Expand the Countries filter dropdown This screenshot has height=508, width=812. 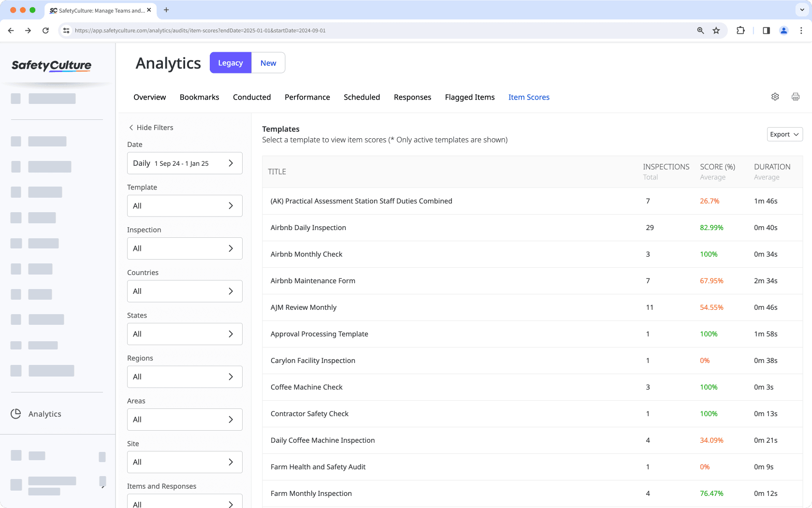click(x=184, y=291)
